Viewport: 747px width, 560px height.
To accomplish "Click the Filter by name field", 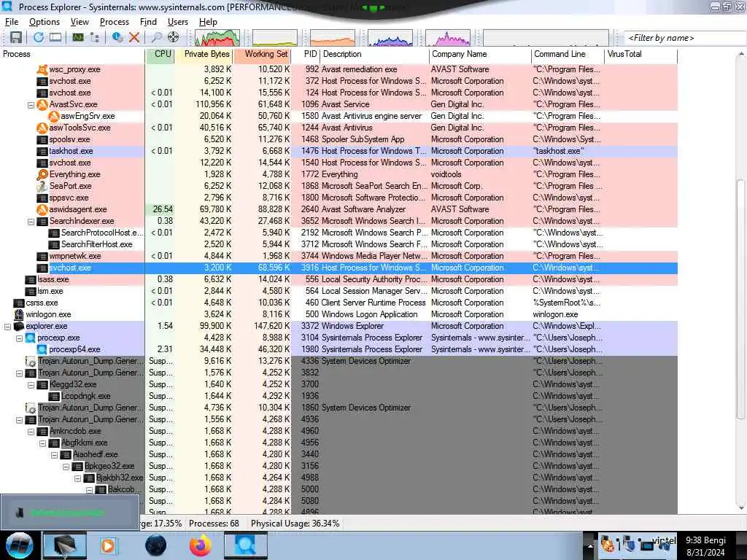I will point(684,38).
